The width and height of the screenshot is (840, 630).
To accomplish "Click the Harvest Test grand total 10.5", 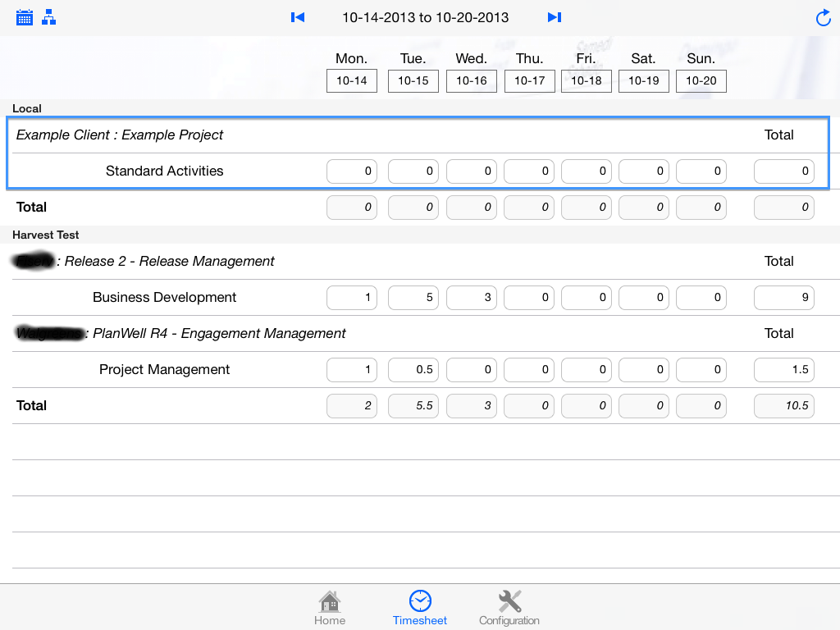I will [784, 406].
